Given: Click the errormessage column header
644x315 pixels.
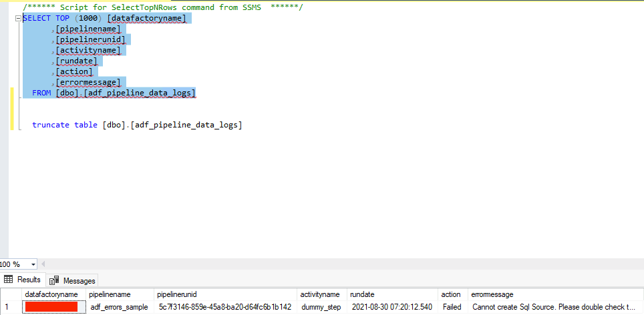Looking at the screenshot, I should coord(492,294).
